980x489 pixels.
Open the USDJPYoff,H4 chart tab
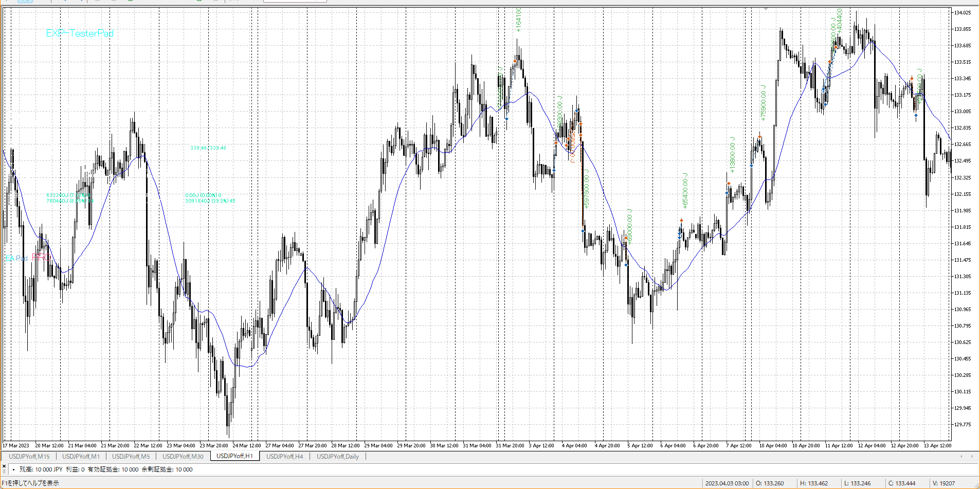point(284,457)
